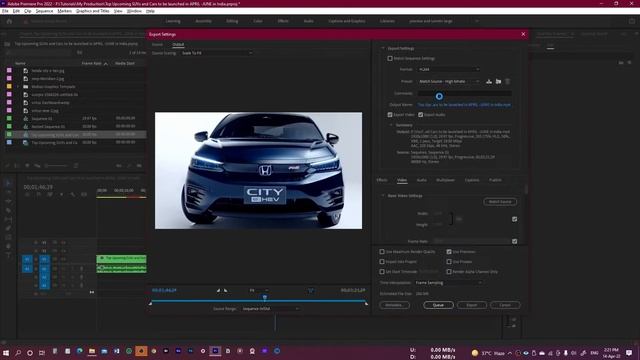This screenshot has height=360, width=640.
Task: Toggle the Use Previews checkbox
Action: (x=449, y=252)
